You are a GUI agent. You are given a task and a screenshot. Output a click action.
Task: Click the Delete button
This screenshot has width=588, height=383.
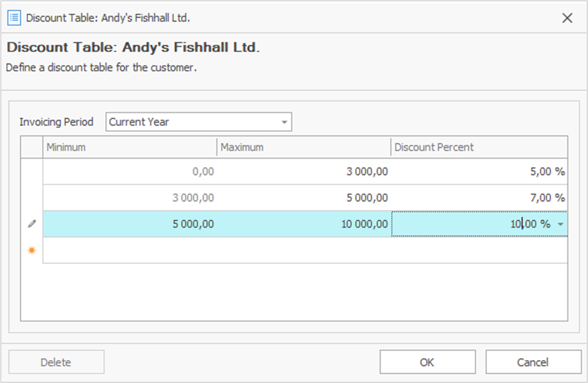coord(56,362)
